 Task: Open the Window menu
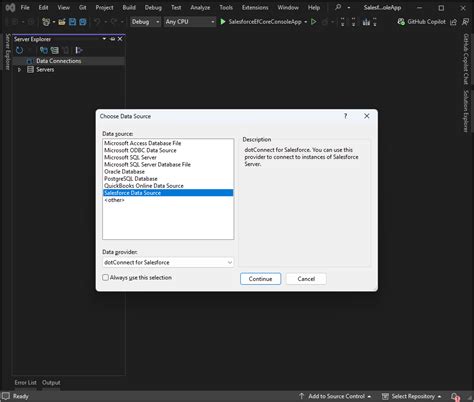[288, 7]
